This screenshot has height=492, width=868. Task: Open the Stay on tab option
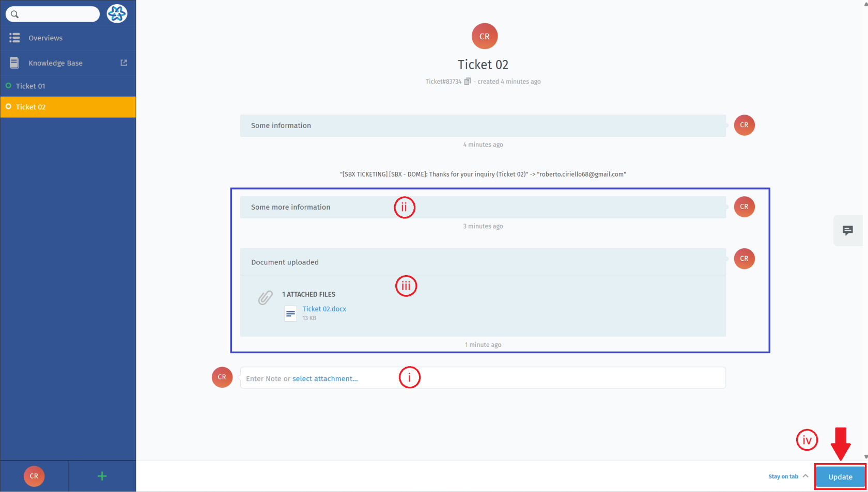pos(783,477)
